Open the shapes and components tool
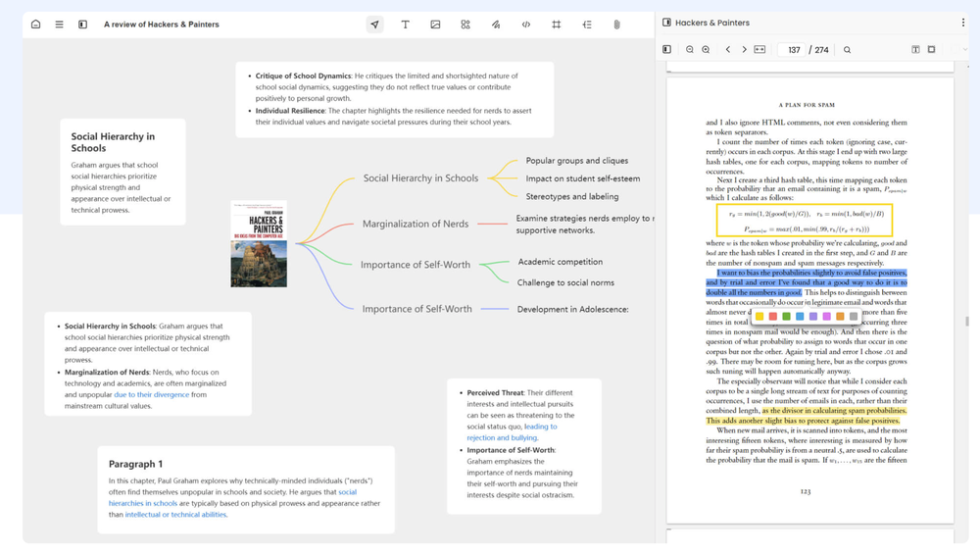980x555 pixels. tap(465, 25)
